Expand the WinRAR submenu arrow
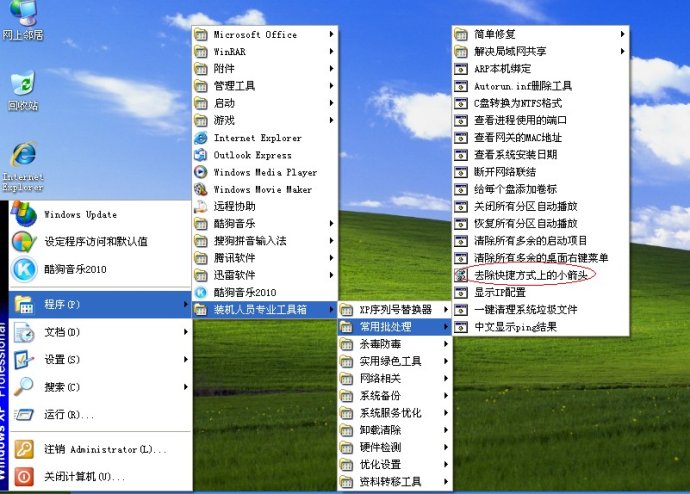690x494 pixels. (x=331, y=51)
